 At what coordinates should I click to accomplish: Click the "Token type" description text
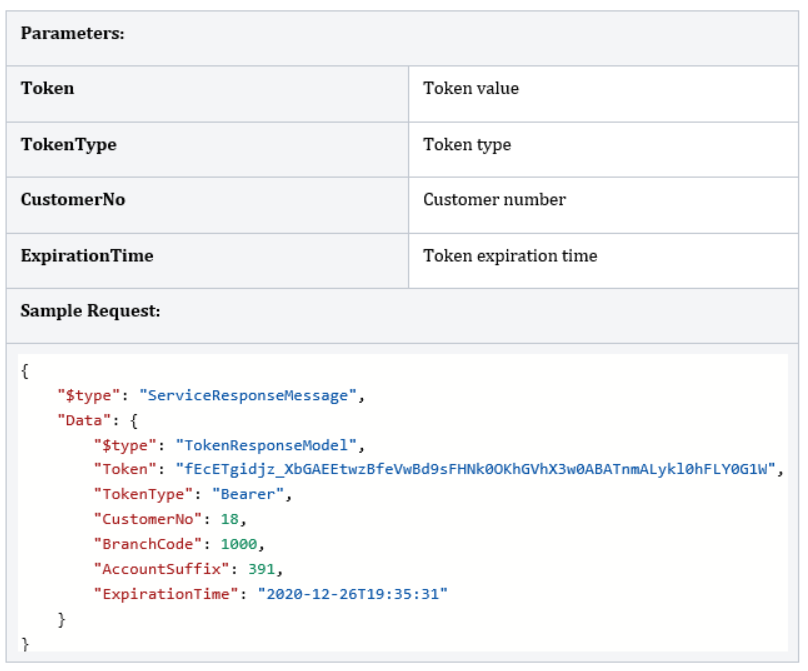[x=467, y=144]
